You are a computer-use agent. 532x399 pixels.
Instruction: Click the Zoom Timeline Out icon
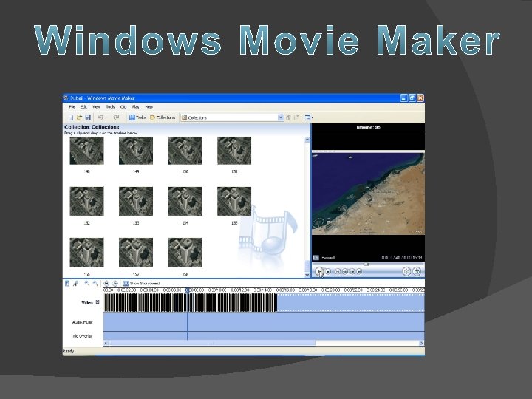point(95,283)
